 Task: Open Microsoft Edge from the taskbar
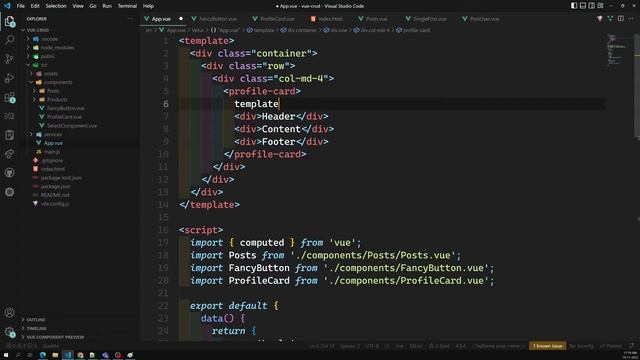coord(42,355)
